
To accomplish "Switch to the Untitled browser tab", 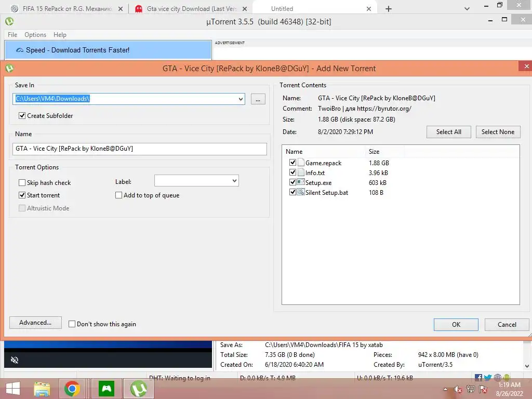I will tap(314, 9).
